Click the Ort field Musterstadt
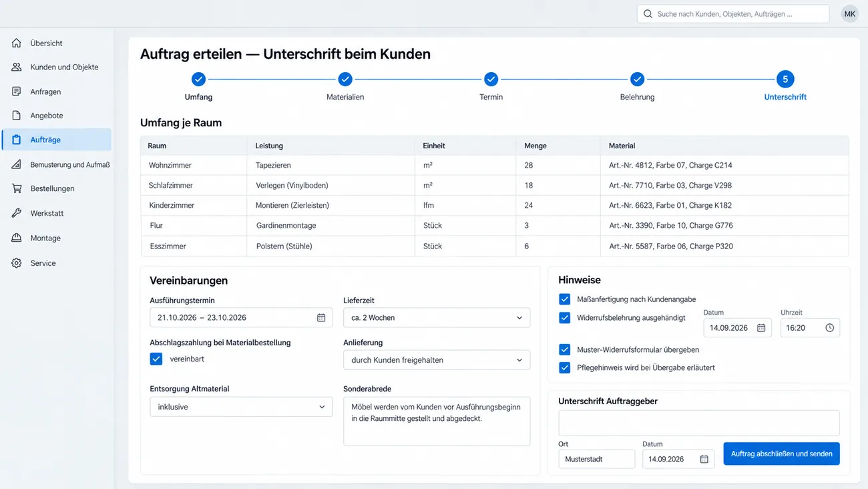The height and width of the screenshot is (489, 868). click(596, 459)
